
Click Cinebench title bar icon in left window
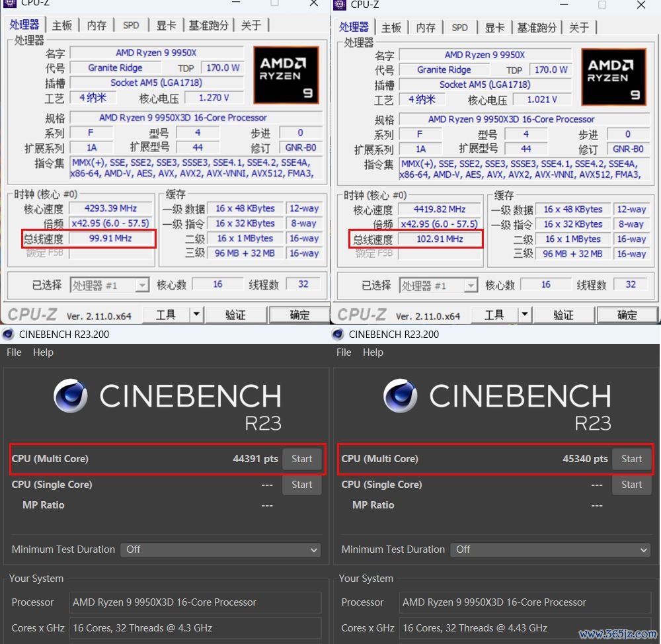[x=8, y=335]
